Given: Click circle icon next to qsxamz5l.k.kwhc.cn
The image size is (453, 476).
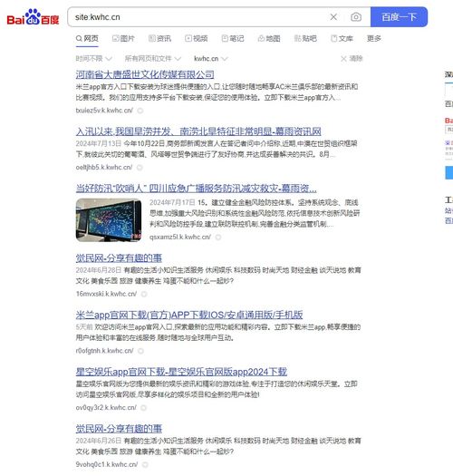Looking at the screenshot, I should tap(218, 238).
